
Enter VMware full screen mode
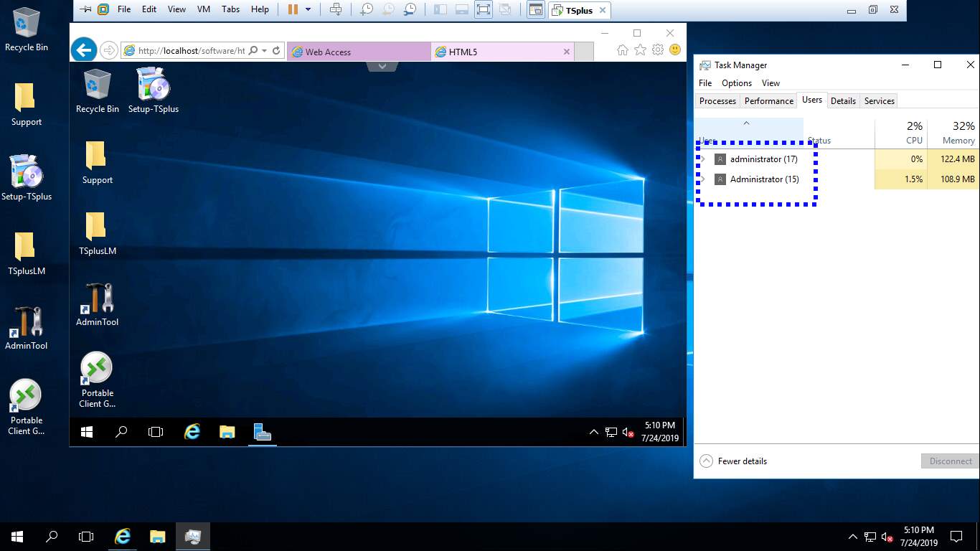(x=484, y=9)
